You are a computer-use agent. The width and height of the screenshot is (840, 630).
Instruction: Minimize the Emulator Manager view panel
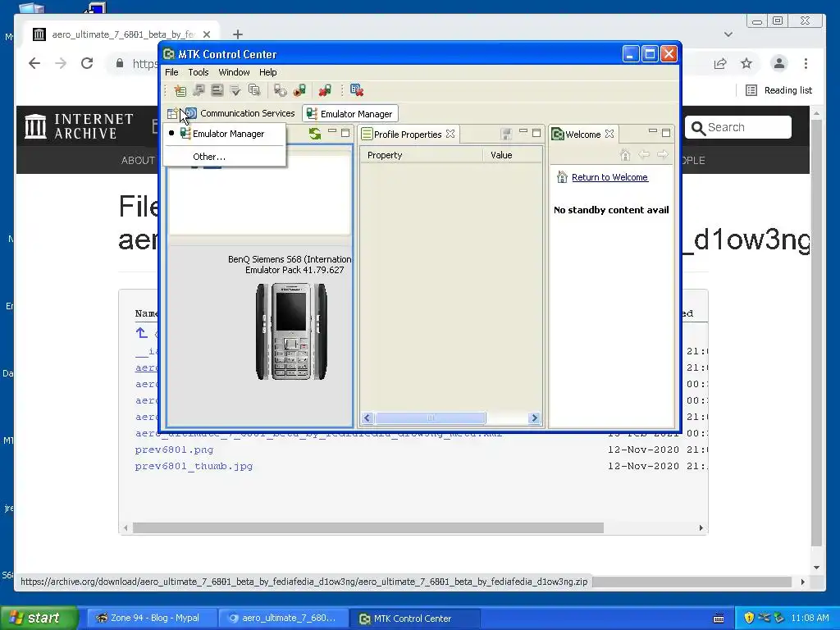(332, 132)
